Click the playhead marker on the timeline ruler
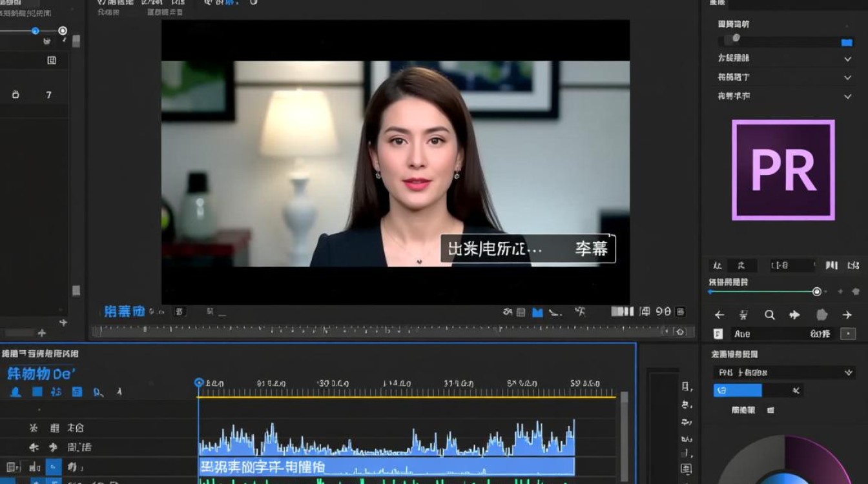868x484 pixels. coord(200,382)
